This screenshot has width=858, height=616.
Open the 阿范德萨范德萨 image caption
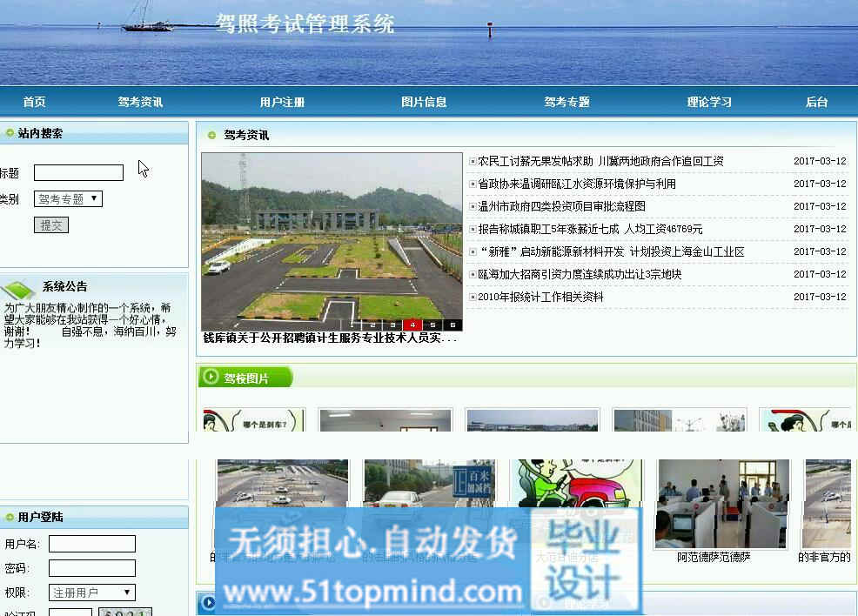click(x=714, y=557)
